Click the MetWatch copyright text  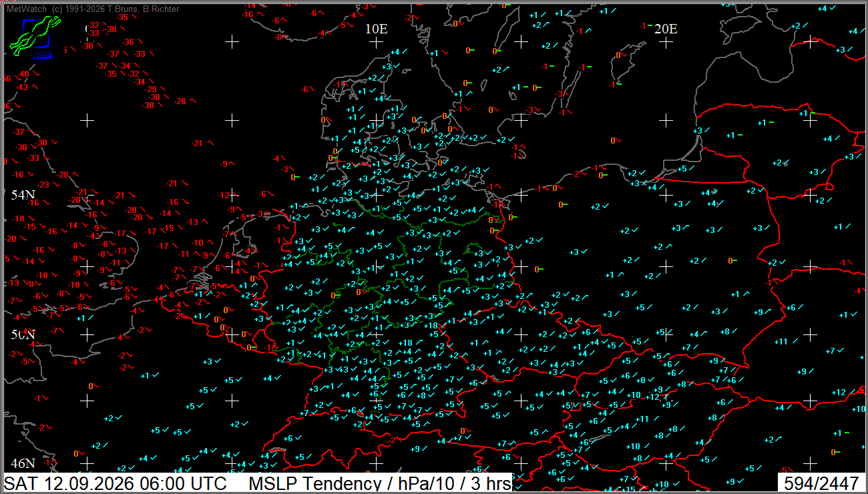coord(93,9)
